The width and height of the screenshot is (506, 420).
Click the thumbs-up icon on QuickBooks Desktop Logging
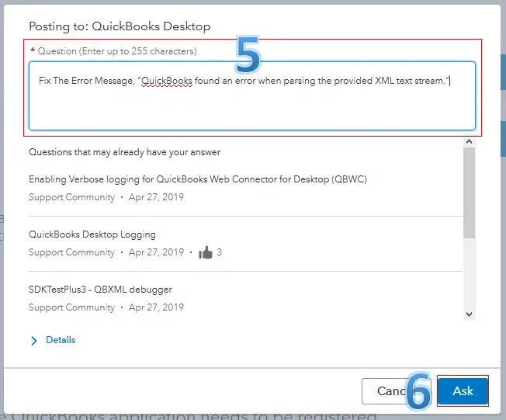click(206, 252)
